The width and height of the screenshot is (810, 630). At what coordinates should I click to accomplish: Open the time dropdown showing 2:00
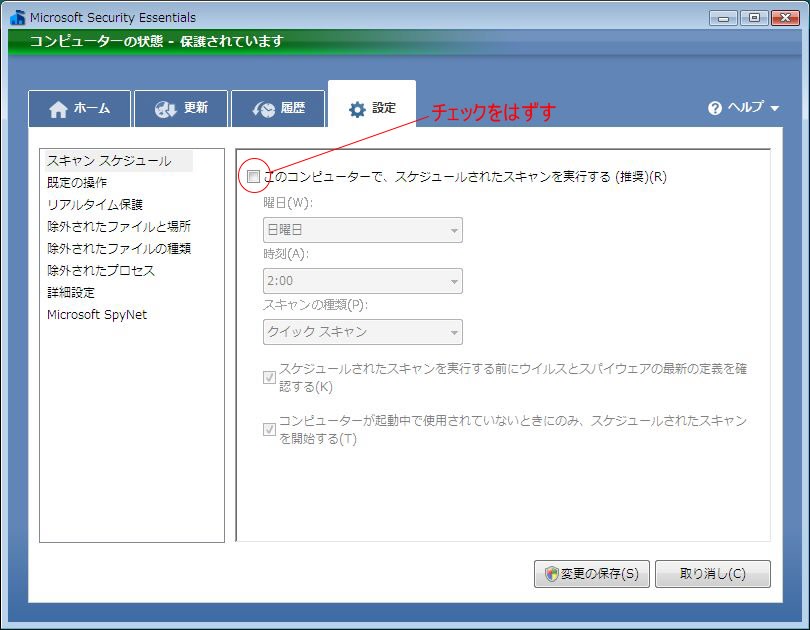(362, 281)
